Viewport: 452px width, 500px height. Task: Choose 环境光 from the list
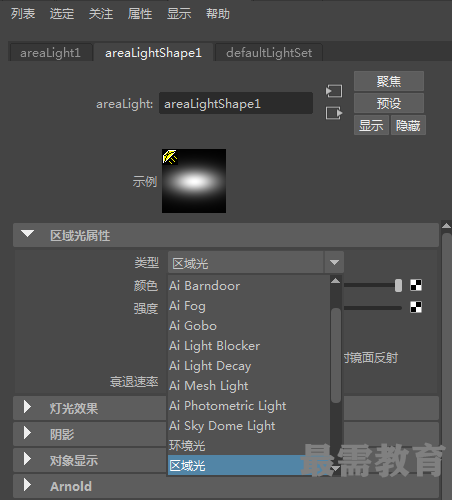[249, 446]
